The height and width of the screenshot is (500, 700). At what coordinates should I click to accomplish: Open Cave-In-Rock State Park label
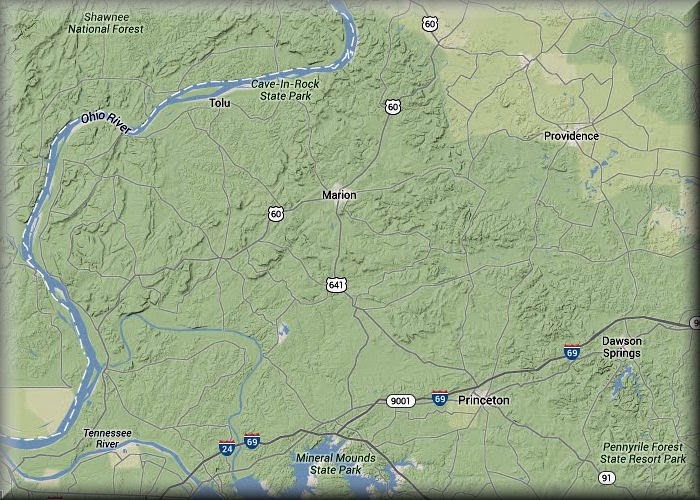285,90
